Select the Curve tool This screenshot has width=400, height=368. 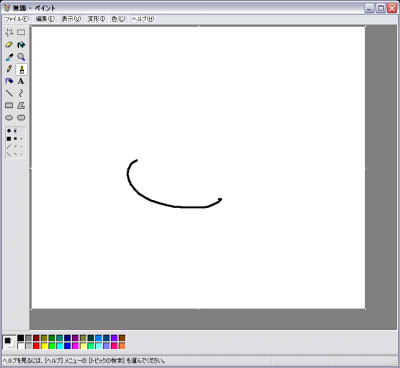pyautogui.click(x=21, y=93)
